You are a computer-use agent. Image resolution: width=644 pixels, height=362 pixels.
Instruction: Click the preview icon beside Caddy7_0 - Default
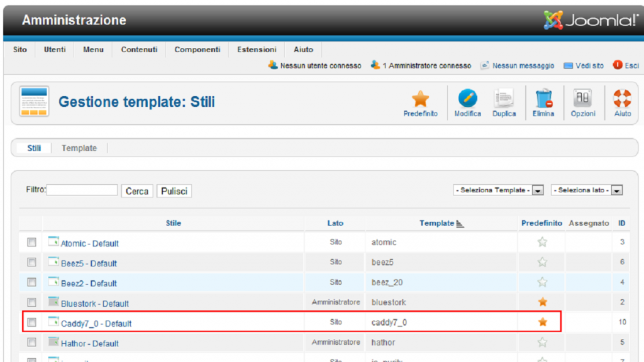pyautogui.click(x=53, y=321)
